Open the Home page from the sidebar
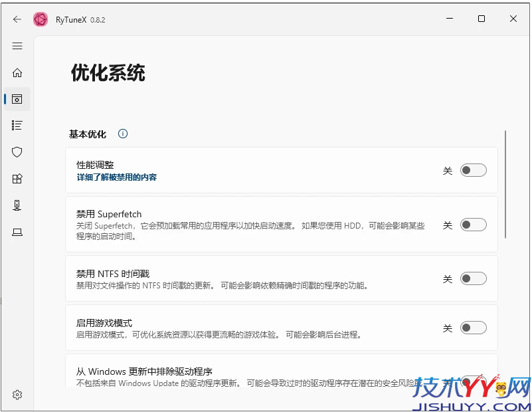 pyautogui.click(x=17, y=73)
